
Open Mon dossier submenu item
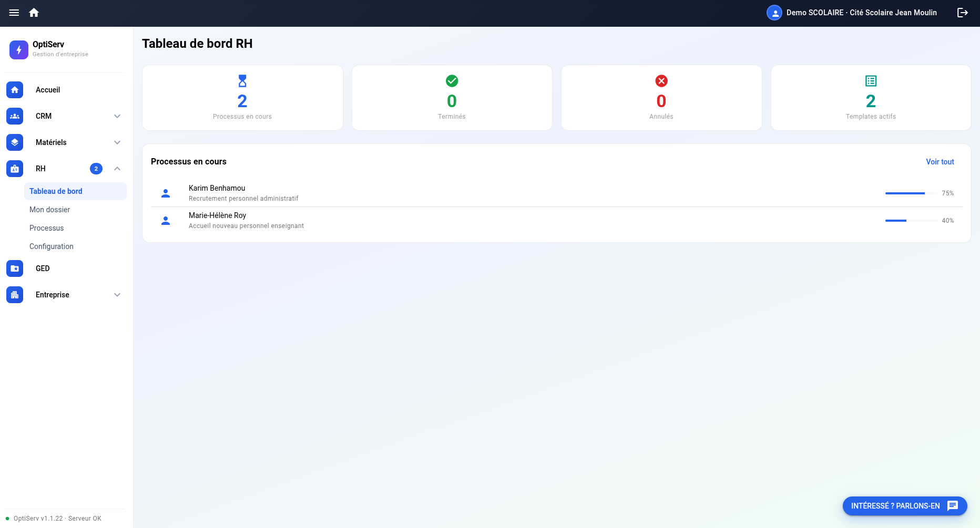click(x=75, y=210)
